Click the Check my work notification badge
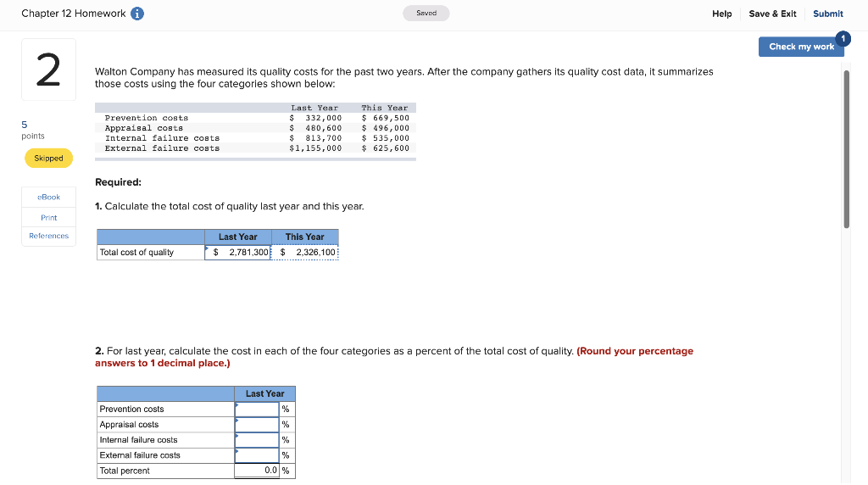Image resolution: width=868 pixels, height=485 pixels. tap(843, 38)
